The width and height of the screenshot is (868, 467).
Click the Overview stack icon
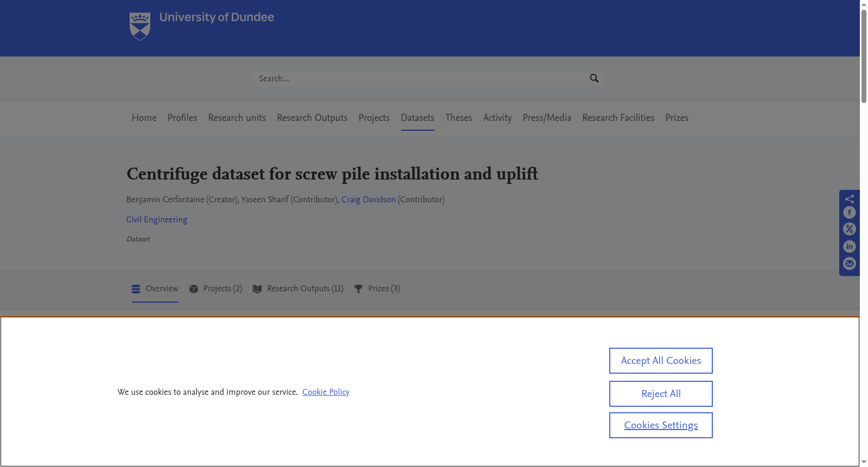click(136, 289)
